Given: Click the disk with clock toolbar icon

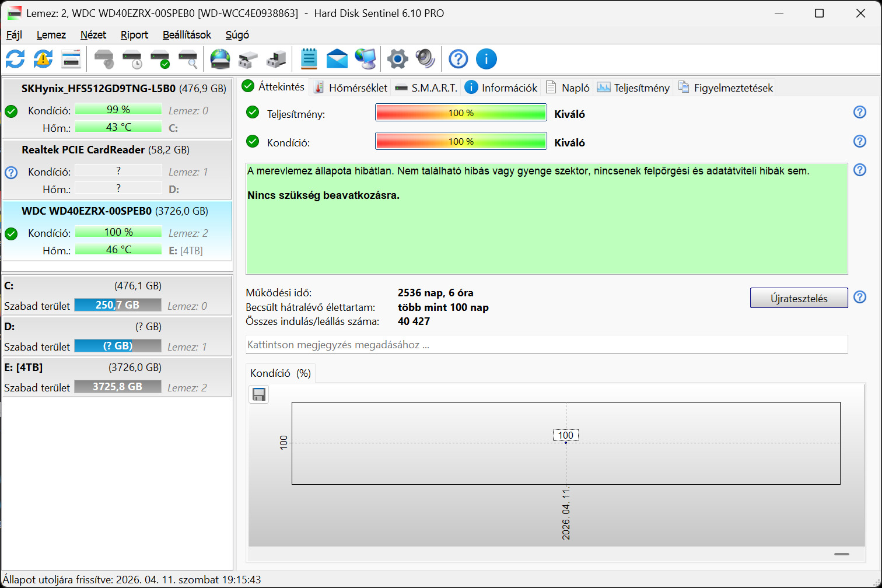Looking at the screenshot, I should tap(132, 59).
